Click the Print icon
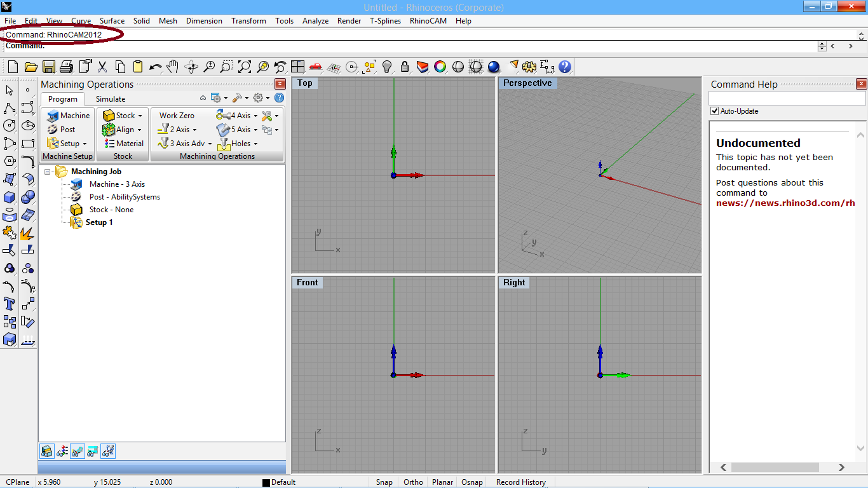 click(x=67, y=67)
